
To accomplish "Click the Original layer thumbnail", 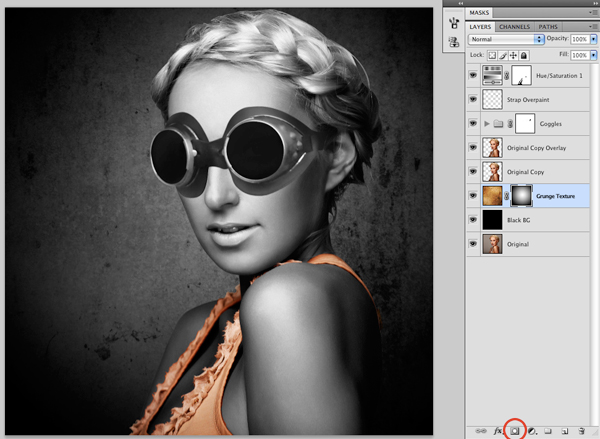I will [x=492, y=244].
